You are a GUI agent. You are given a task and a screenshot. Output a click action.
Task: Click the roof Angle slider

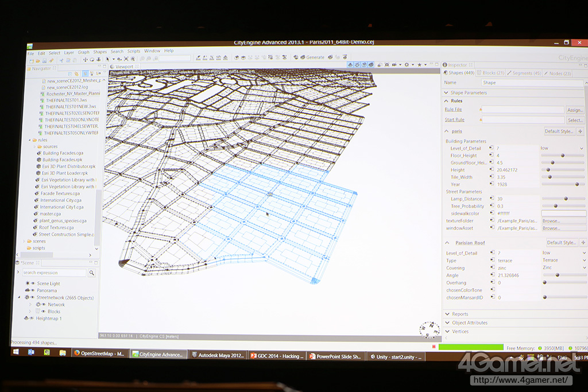[564, 275]
